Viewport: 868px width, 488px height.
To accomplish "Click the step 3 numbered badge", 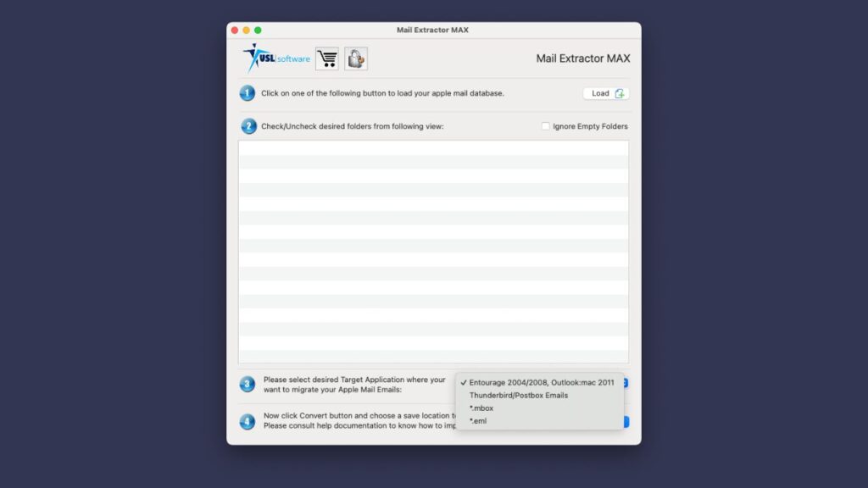I will click(247, 383).
